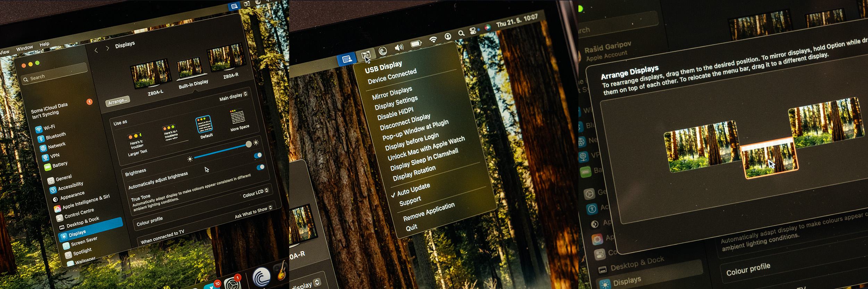Select the More Space resolution option
The width and height of the screenshot is (868, 289).
click(x=239, y=120)
